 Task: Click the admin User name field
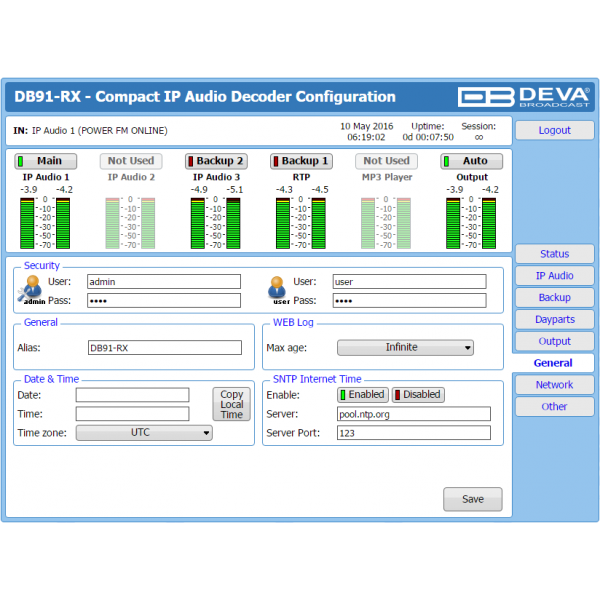coord(164,282)
